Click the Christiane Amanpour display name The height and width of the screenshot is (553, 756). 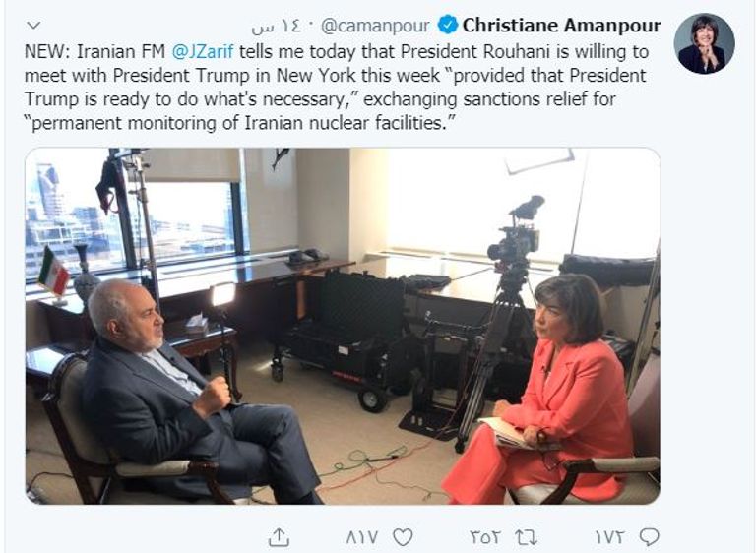pos(562,25)
